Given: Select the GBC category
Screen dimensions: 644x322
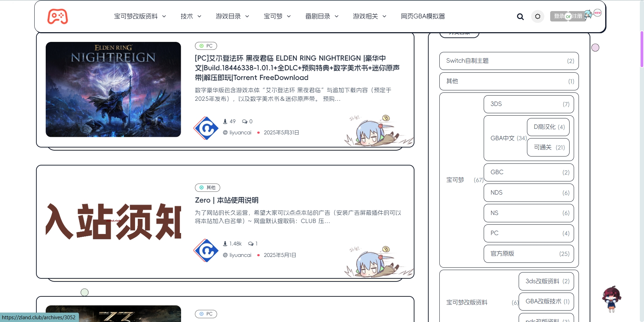Looking at the screenshot, I should (529, 172).
